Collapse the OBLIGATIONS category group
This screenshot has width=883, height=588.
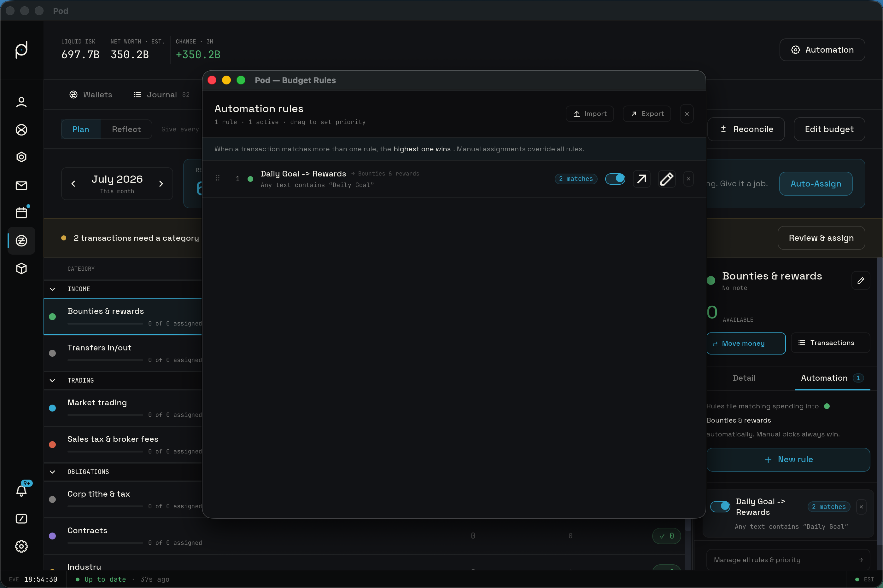coord(53,472)
